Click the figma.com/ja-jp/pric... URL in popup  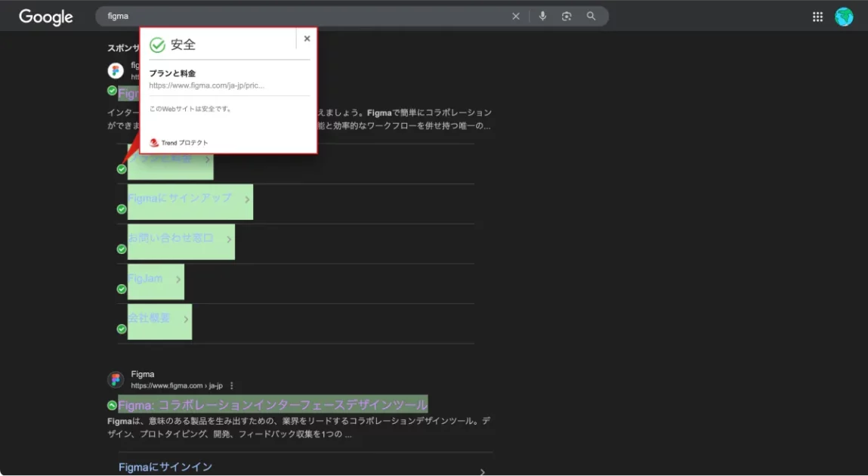206,85
